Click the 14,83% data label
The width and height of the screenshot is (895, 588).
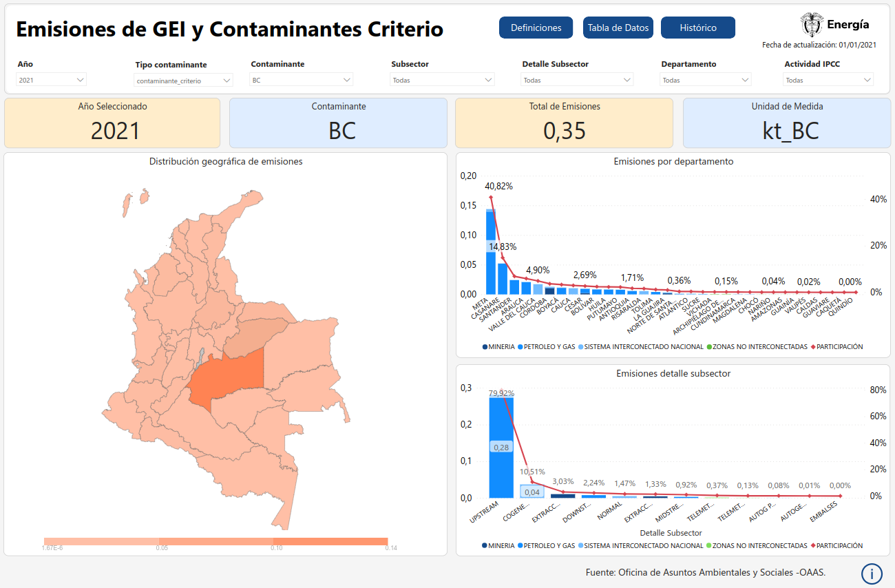pyautogui.click(x=503, y=246)
